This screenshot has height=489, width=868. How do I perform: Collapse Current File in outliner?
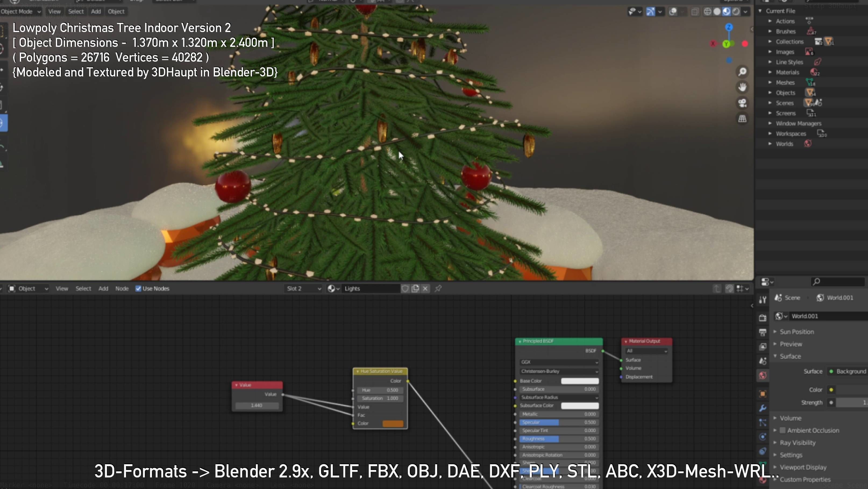coord(760,11)
